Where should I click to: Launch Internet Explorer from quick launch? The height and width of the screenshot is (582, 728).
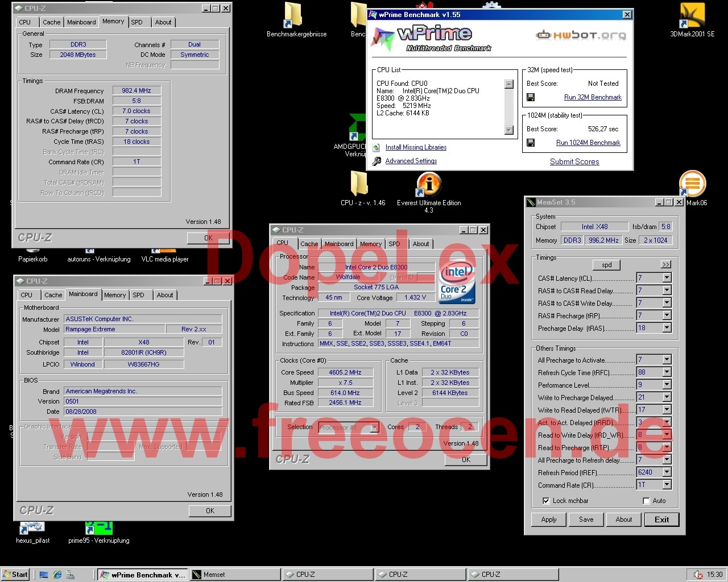(57, 575)
